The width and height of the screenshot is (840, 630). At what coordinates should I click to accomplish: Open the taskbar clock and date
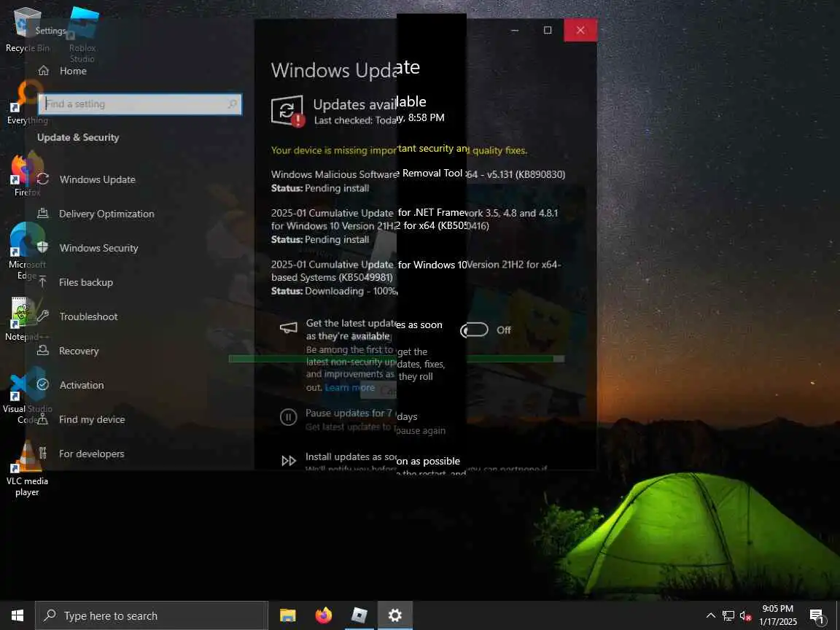(778, 615)
